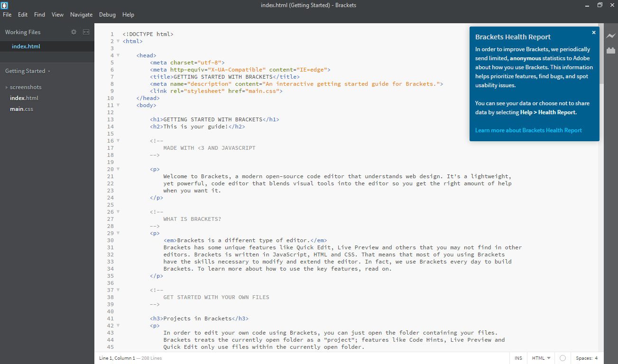Open the Navigate menu

[81, 14]
